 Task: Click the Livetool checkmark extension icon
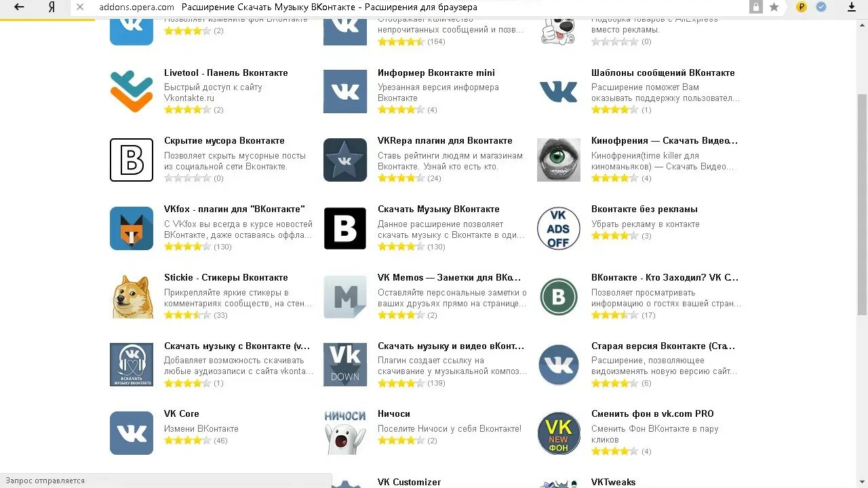(132, 91)
